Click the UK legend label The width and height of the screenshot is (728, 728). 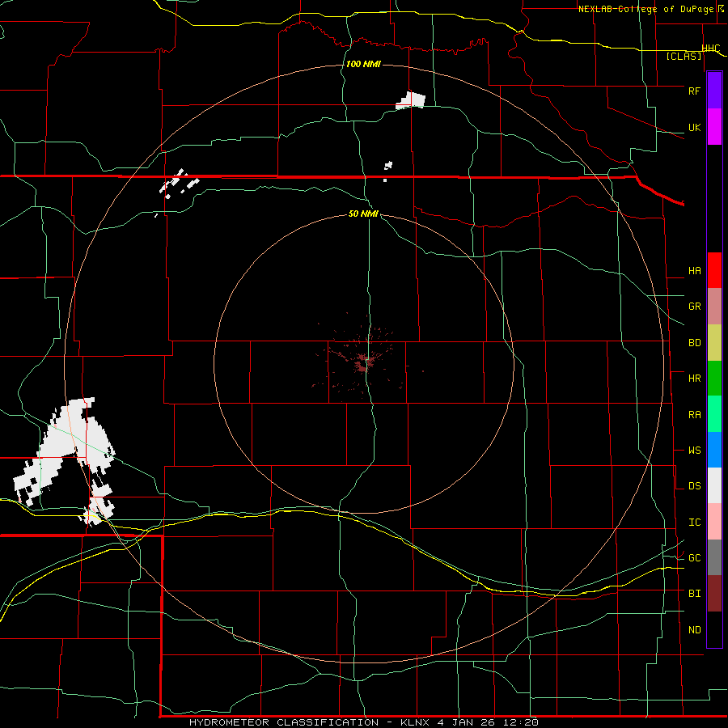click(694, 127)
